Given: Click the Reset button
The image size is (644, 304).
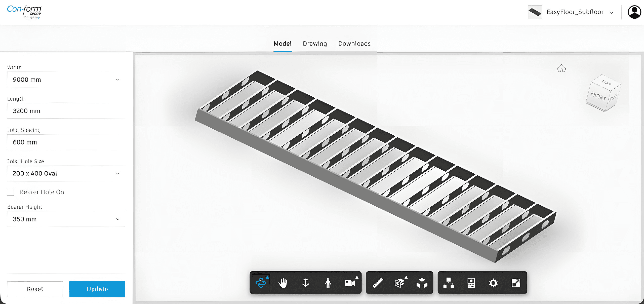Looking at the screenshot, I should tap(35, 289).
